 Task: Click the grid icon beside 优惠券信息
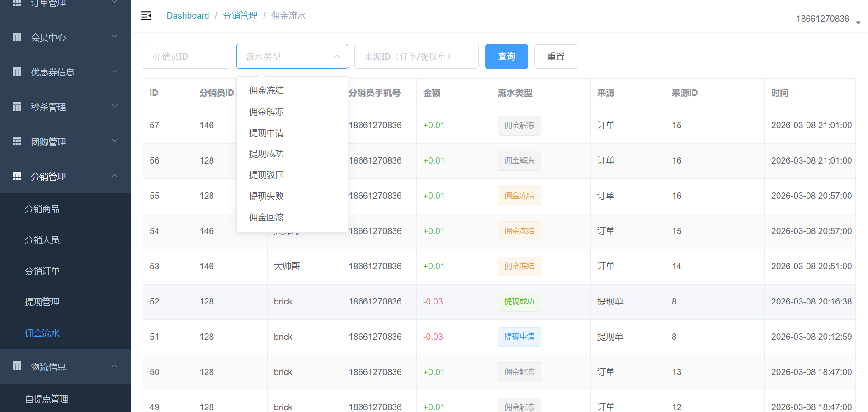click(17, 72)
